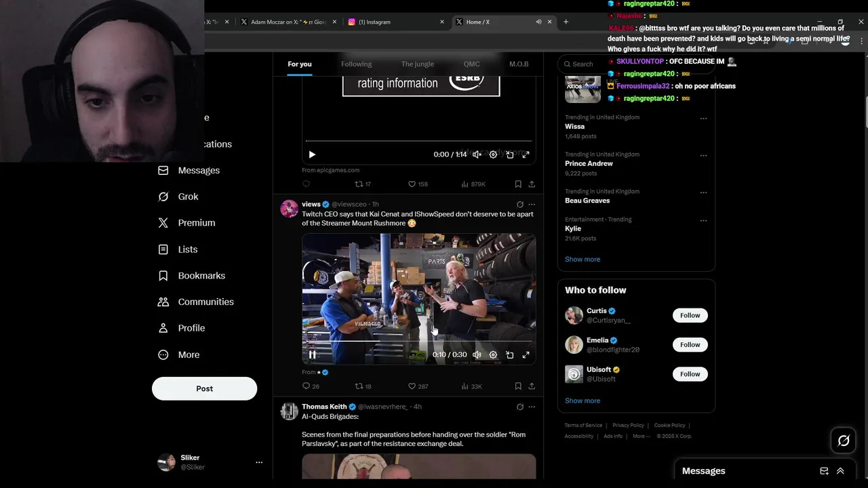The height and width of the screenshot is (488, 868).
Task: Play the 1:14 video
Action: click(312, 155)
